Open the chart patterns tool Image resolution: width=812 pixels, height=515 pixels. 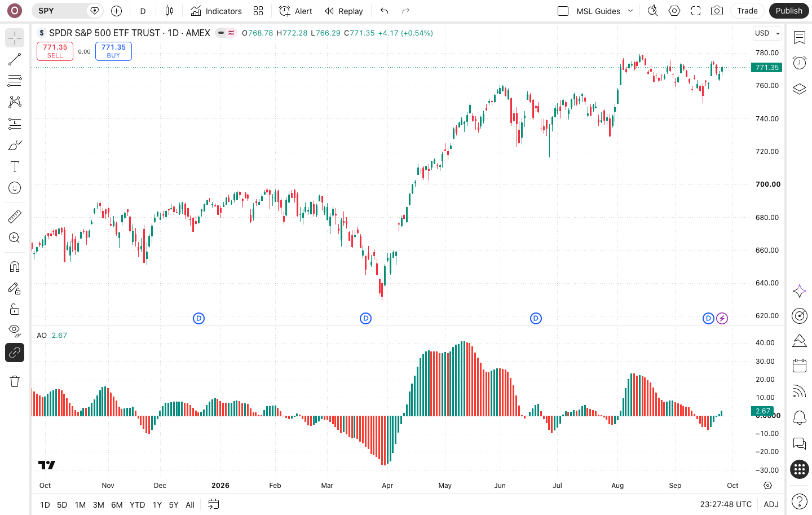15,102
